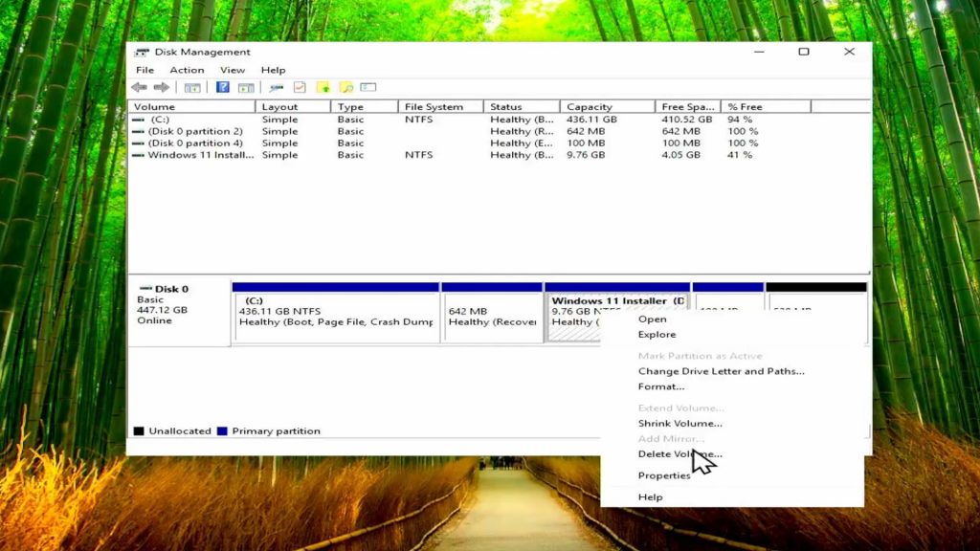Click the Back navigation arrow icon
This screenshot has height=551, width=980.
(x=138, y=87)
